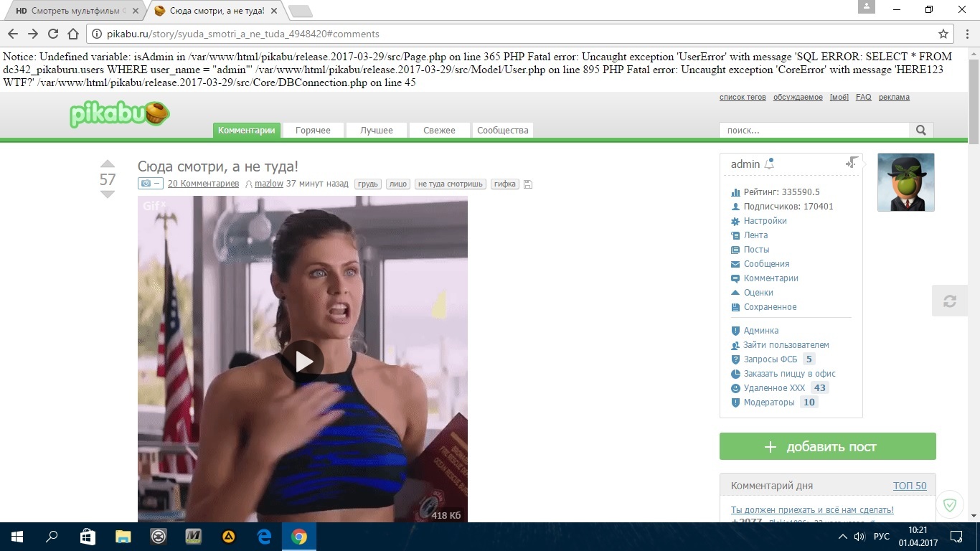The width and height of the screenshot is (980, 551).
Task: Open Оценки ratings link
Action: tap(758, 293)
